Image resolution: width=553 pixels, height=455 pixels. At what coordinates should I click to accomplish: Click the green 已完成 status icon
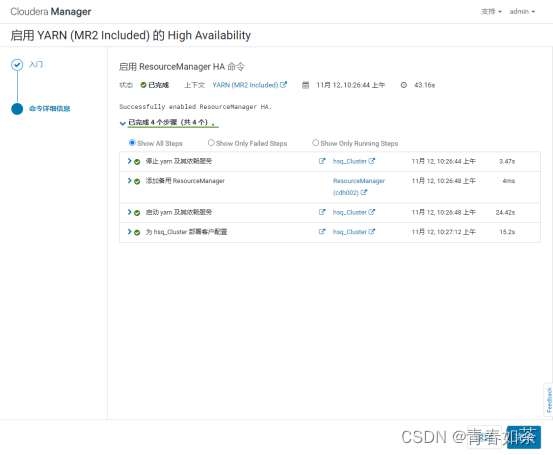tap(143, 85)
